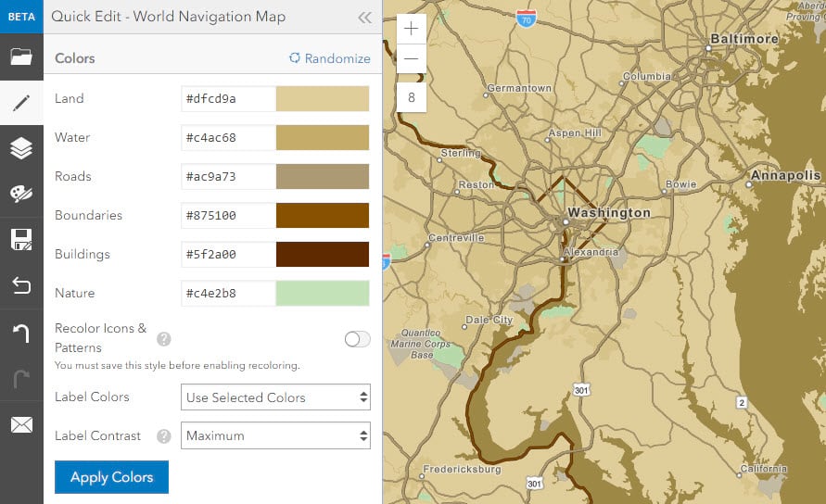Click the greyed Redo arrow icon
This screenshot has width=826, height=504.
point(21,378)
